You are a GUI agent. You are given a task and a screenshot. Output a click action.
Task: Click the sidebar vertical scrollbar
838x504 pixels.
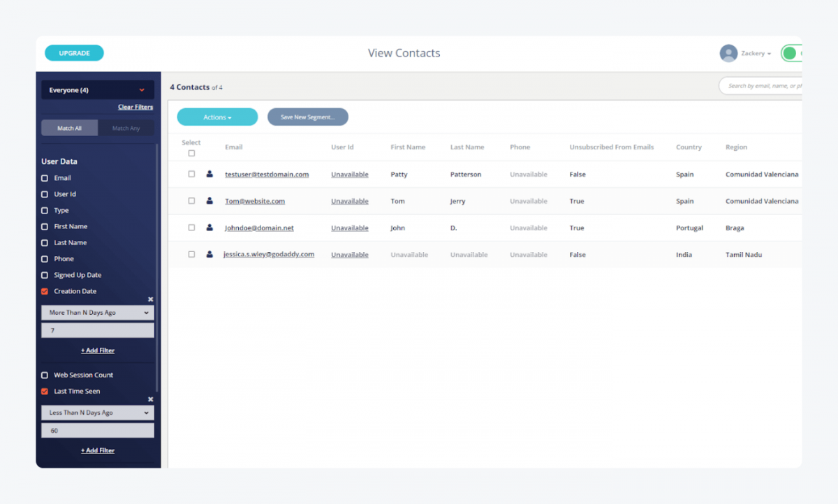click(x=157, y=268)
